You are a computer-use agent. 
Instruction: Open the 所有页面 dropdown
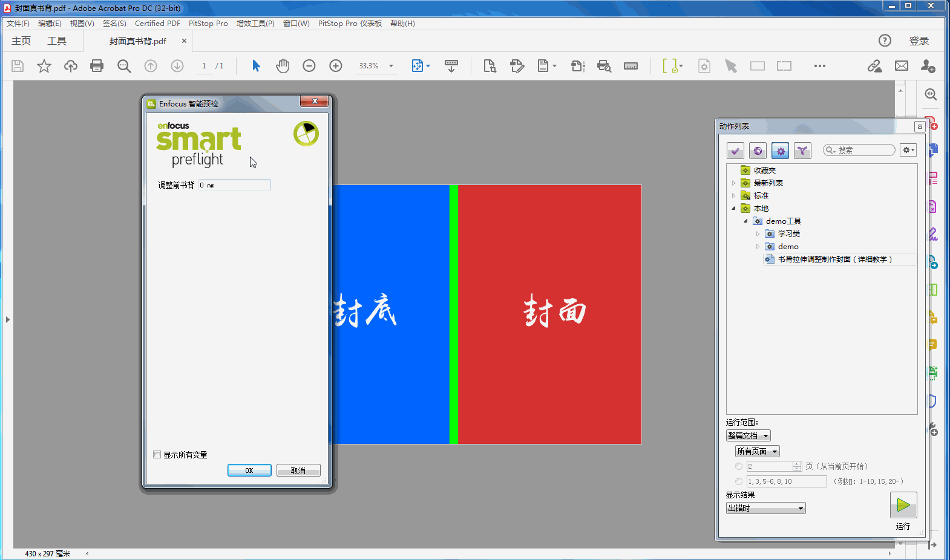(x=758, y=451)
